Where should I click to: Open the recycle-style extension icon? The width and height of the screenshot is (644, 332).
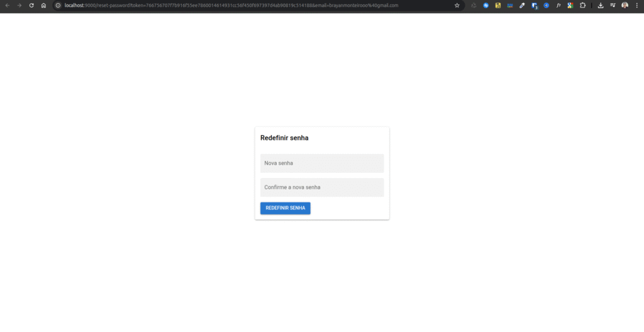474,5
